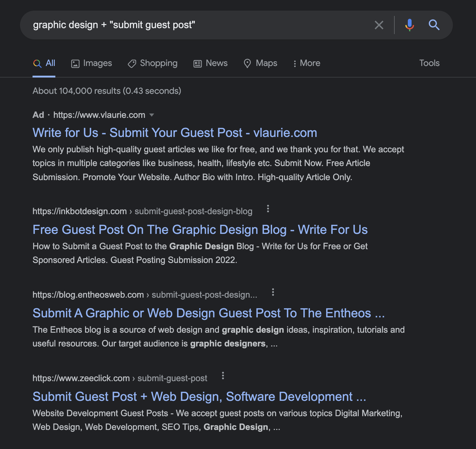
Task: Open Submit Guest Post + Web Design link
Action: coord(199,396)
